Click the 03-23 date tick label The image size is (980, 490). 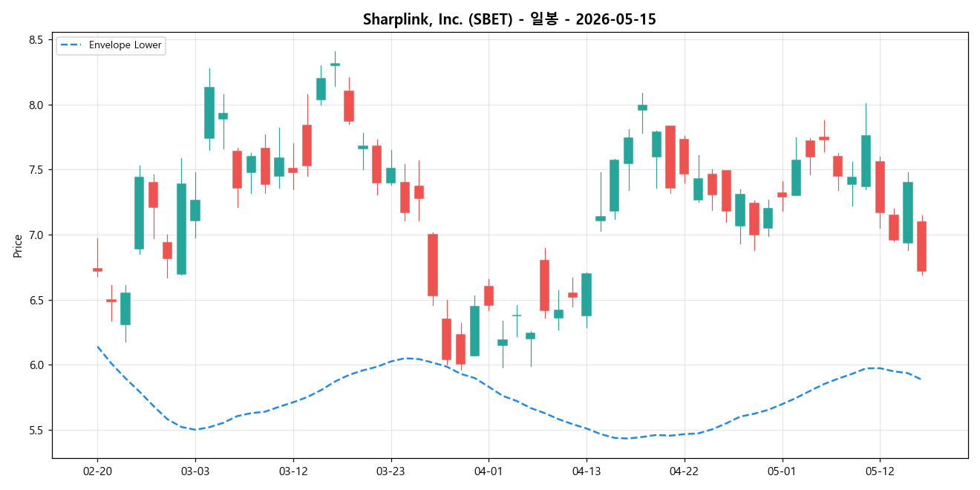pos(391,471)
